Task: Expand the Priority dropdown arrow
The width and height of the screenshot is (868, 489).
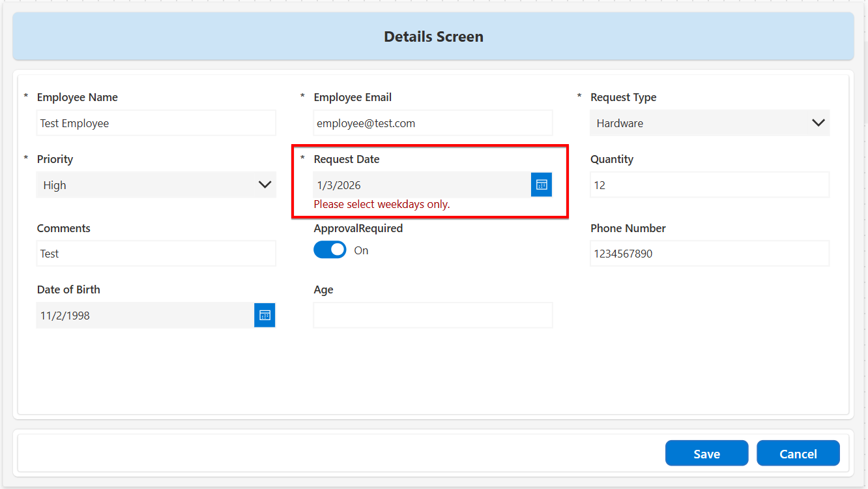Action: [265, 185]
